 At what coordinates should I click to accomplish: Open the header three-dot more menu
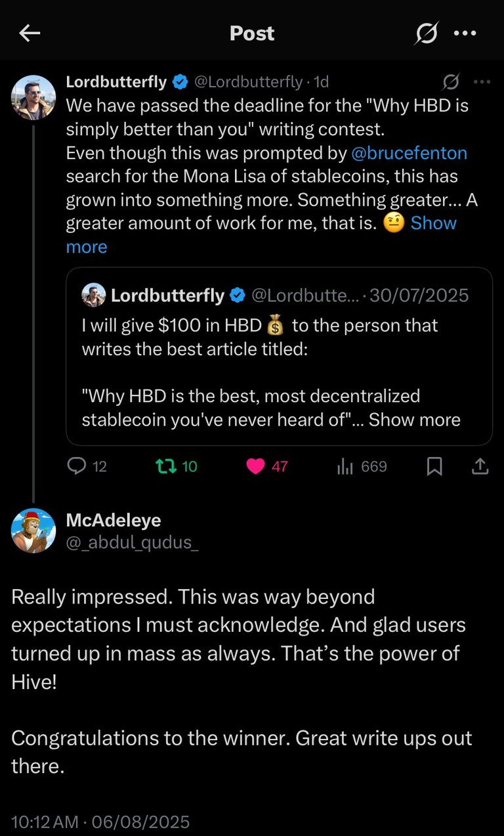click(465, 33)
